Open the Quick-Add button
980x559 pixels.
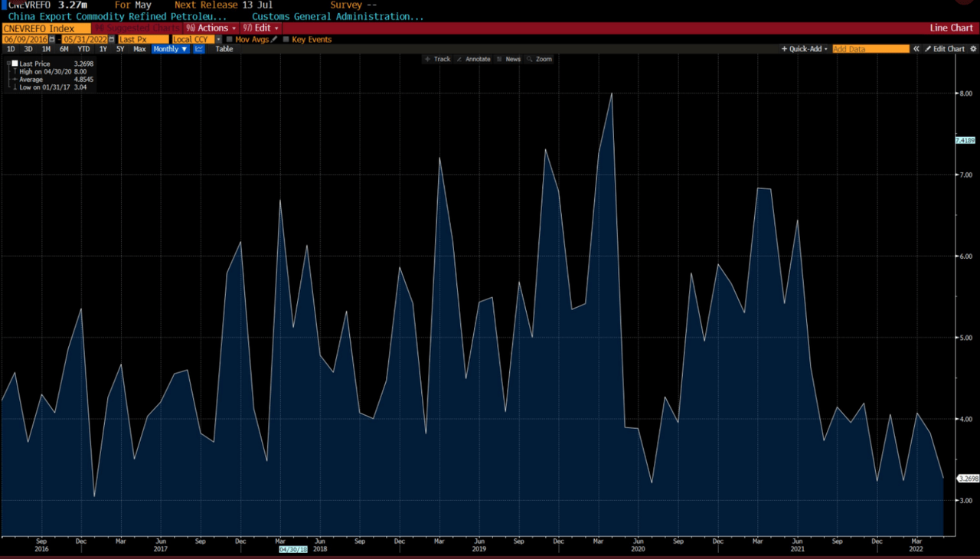coord(804,49)
